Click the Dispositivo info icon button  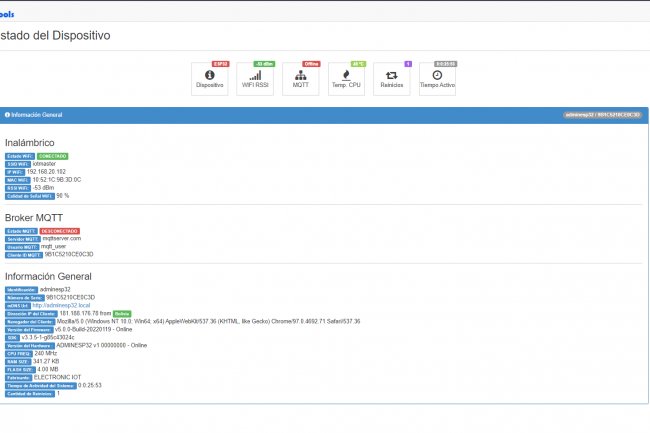click(210, 75)
